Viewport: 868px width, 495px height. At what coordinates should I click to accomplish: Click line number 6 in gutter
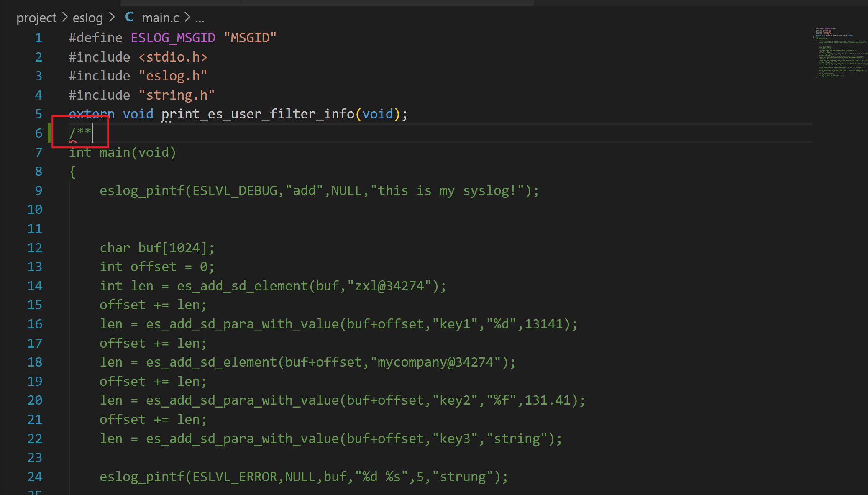click(38, 133)
